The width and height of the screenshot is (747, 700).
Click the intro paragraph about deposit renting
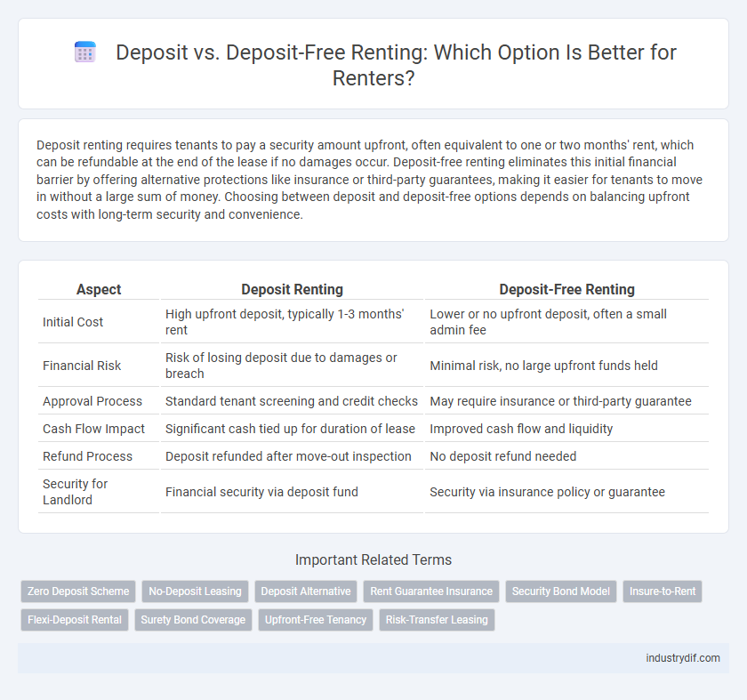click(370, 180)
